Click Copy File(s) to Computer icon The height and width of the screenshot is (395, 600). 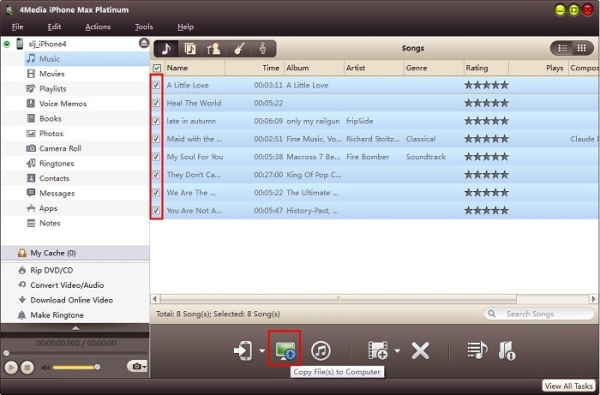pos(285,351)
